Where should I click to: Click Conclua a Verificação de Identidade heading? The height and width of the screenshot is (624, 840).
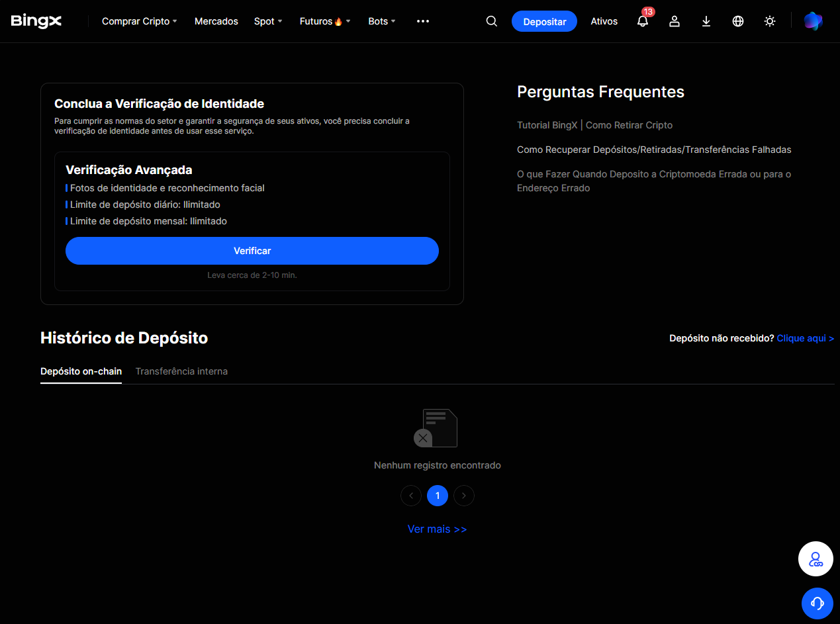point(159,104)
